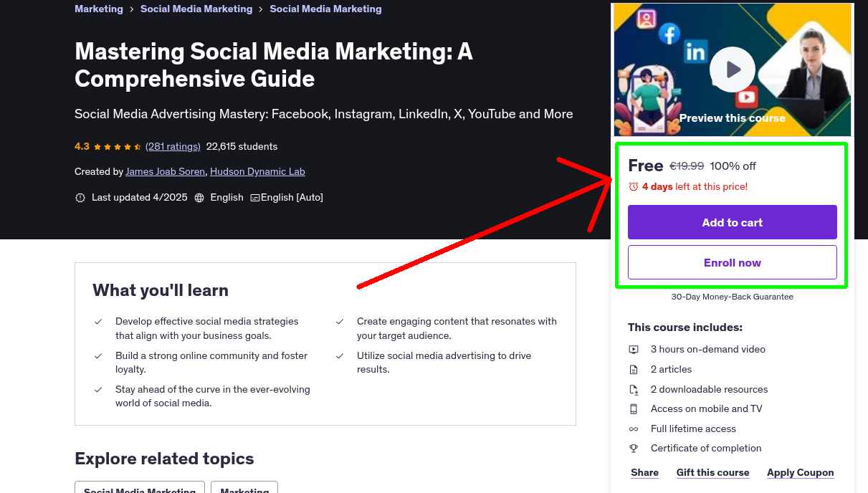The width and height of the screenshot is (868, 493).
Task: Click the '22,615 students' text
Action: coord(242,146)
